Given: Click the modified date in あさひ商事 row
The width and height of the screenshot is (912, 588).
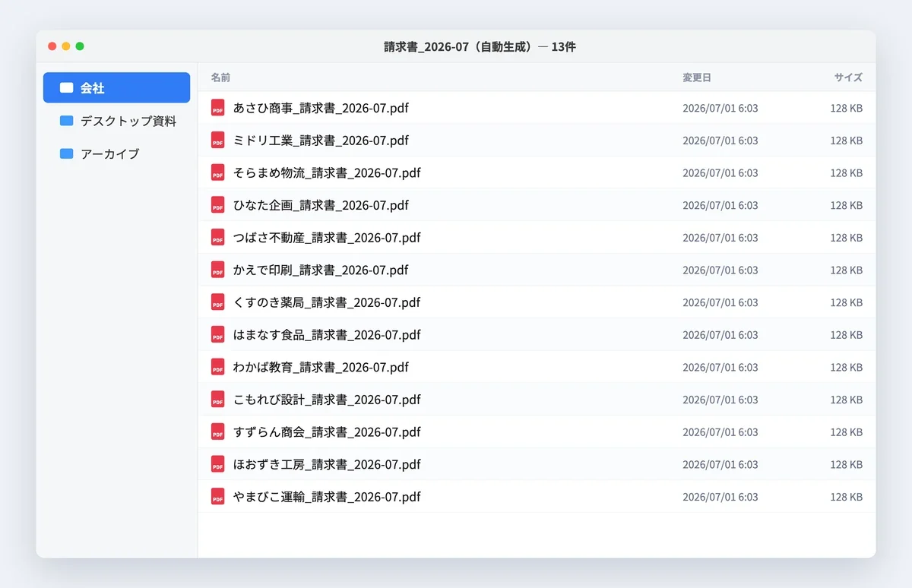Looking at the screenshot, I should pos(720,108).
